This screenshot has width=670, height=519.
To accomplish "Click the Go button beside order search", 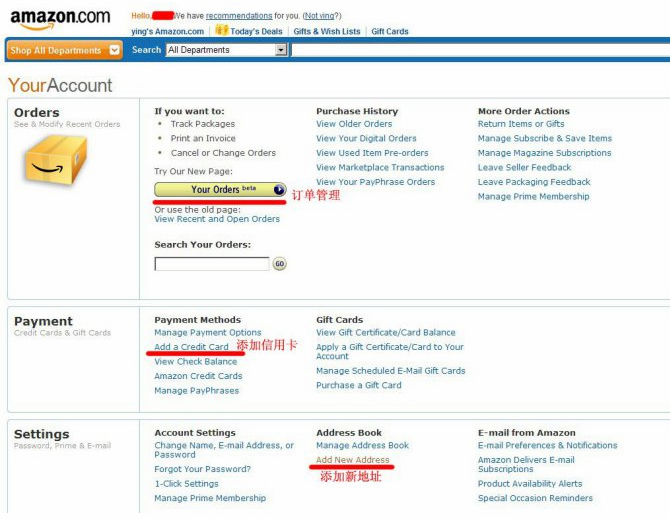I will 280,264.
